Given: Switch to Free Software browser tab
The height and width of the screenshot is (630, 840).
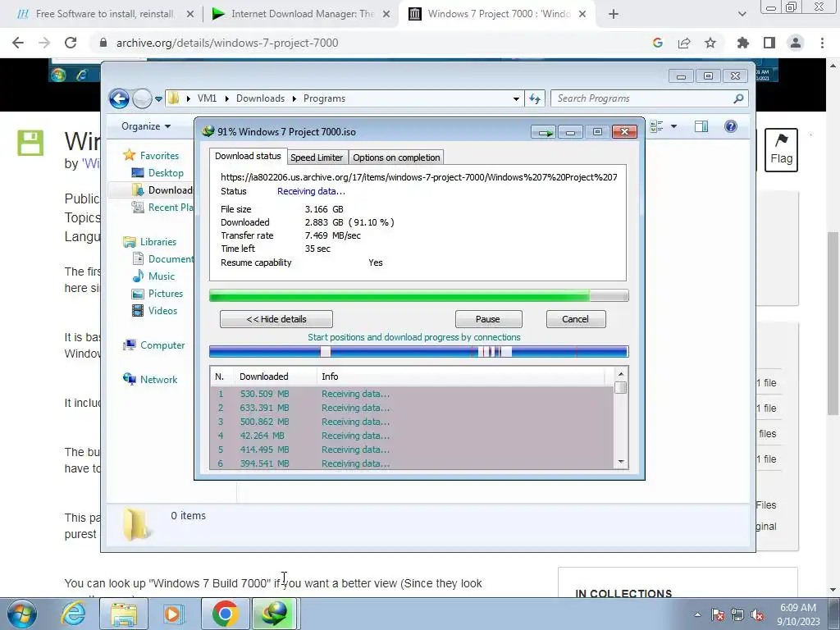Looking at the screenshot, I should click(x=104, y=14).
